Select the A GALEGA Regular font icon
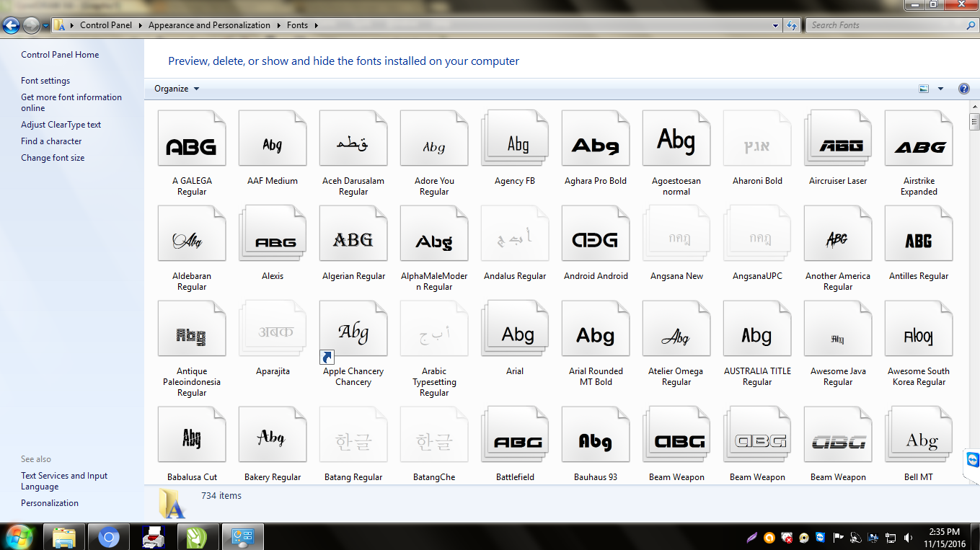 [192, 138]
